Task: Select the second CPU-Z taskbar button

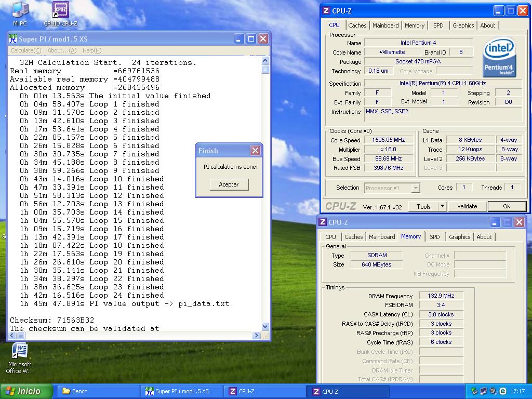Action: tap(349, 391)
